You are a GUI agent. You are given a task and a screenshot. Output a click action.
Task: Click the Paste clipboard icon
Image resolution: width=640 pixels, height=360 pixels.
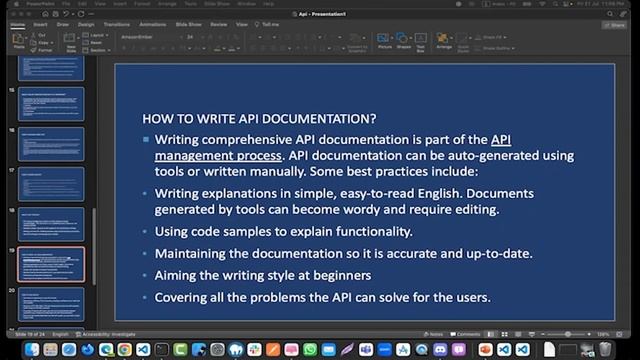click(x=18, y=39)
